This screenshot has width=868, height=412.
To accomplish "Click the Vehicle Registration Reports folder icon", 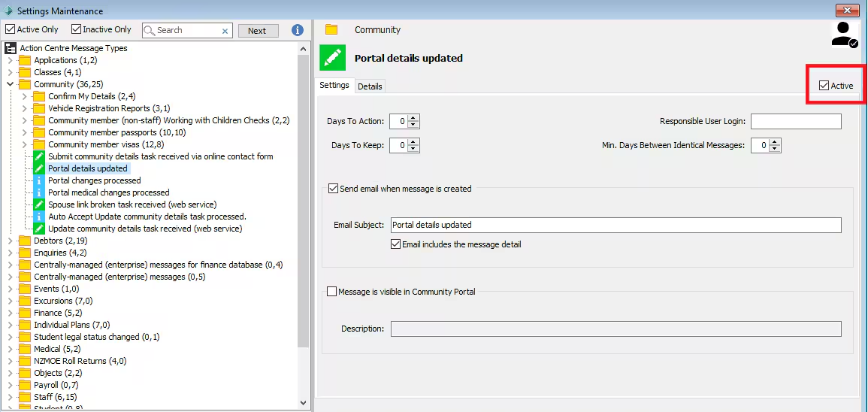I will point(39,108).
